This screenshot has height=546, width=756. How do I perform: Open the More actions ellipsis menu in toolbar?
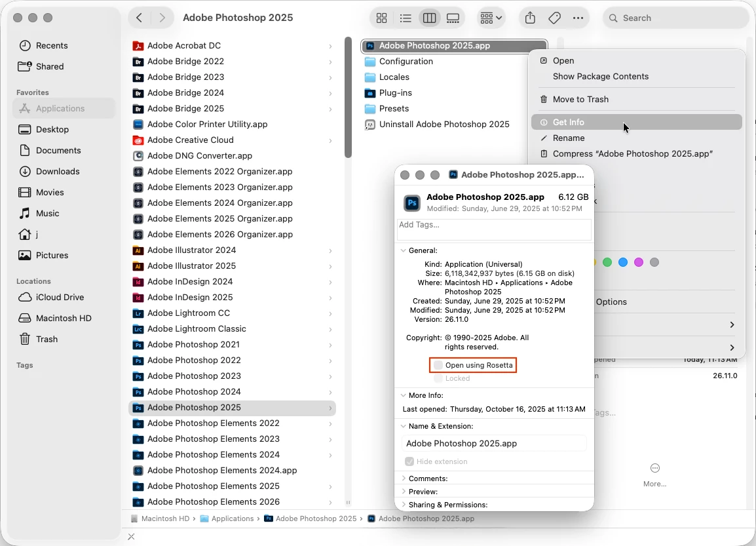578,18
